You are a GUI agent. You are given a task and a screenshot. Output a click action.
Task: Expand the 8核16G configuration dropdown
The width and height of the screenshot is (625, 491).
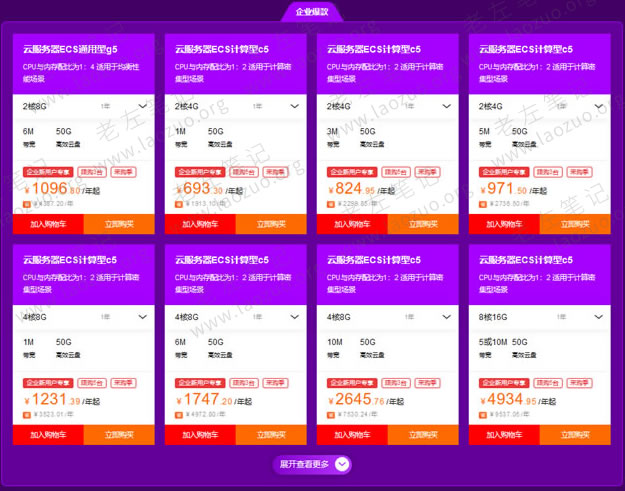point(541,317)
